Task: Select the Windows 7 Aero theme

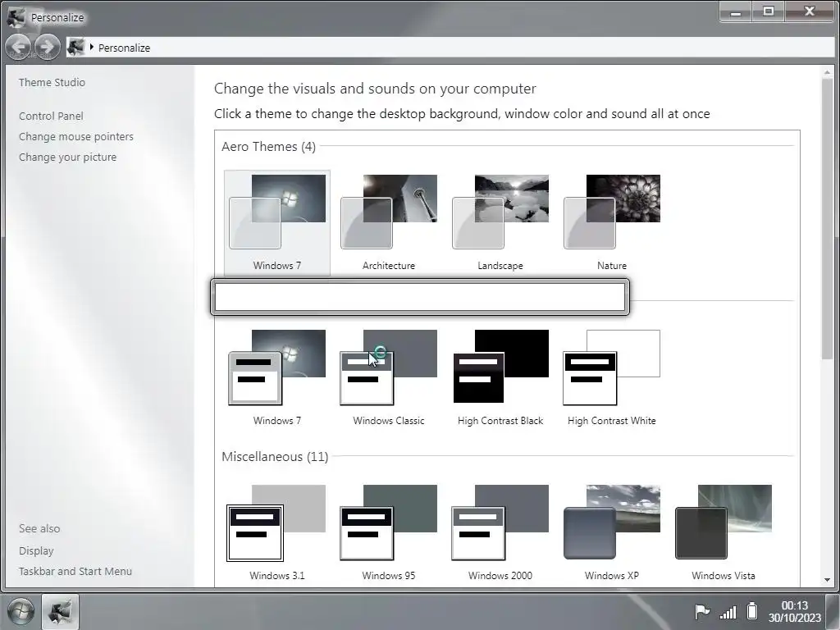Action: point(277,222)
